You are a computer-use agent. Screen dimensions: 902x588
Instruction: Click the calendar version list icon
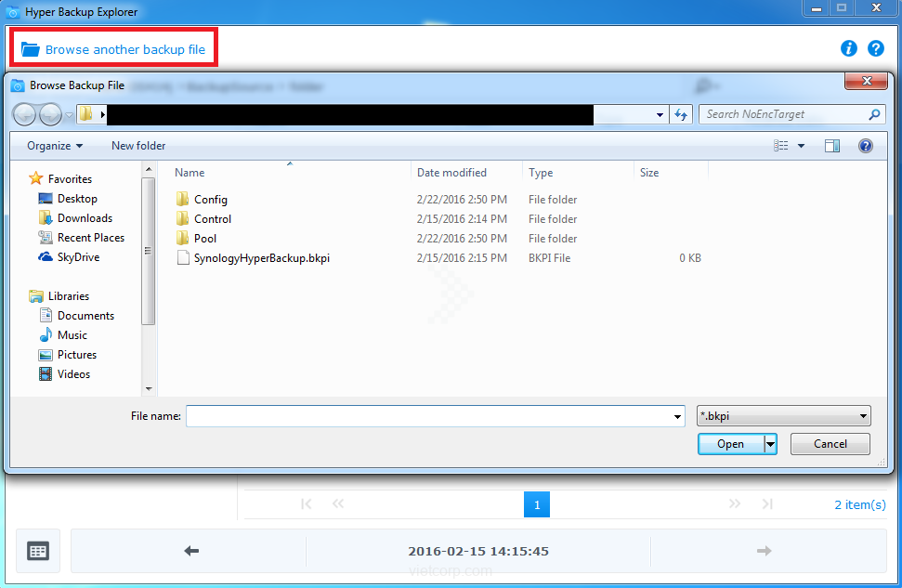(38, 551)
